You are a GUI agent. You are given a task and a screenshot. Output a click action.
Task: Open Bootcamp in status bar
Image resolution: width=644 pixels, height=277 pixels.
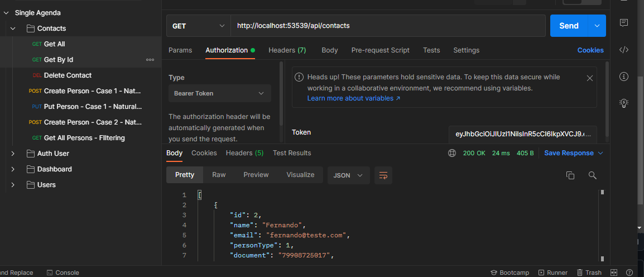[x=510, y=273]
